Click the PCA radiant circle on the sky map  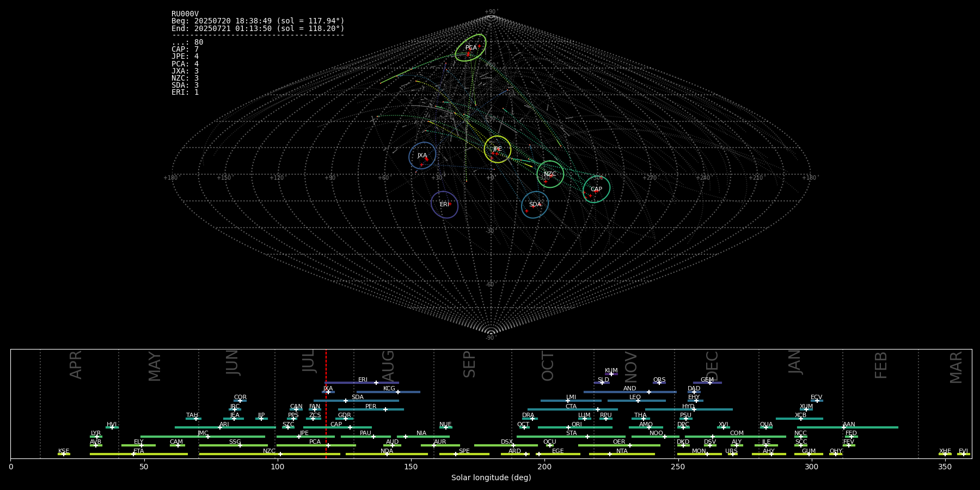point(470,47)
